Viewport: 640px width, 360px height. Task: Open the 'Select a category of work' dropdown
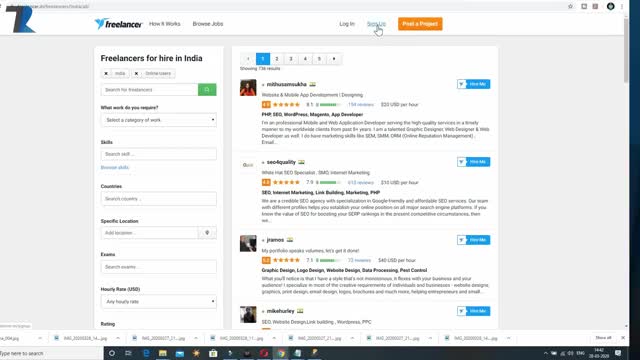[x=159, y=120]
